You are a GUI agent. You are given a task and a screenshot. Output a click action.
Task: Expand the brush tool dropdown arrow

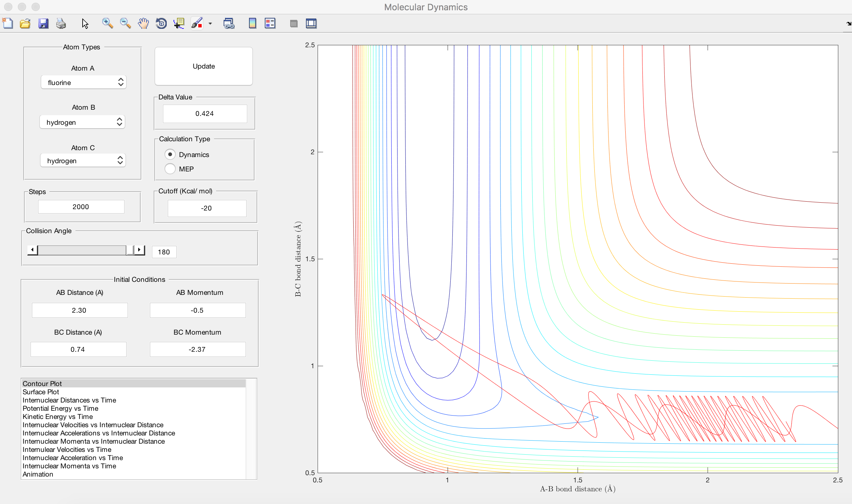click(x=210, y=24)
